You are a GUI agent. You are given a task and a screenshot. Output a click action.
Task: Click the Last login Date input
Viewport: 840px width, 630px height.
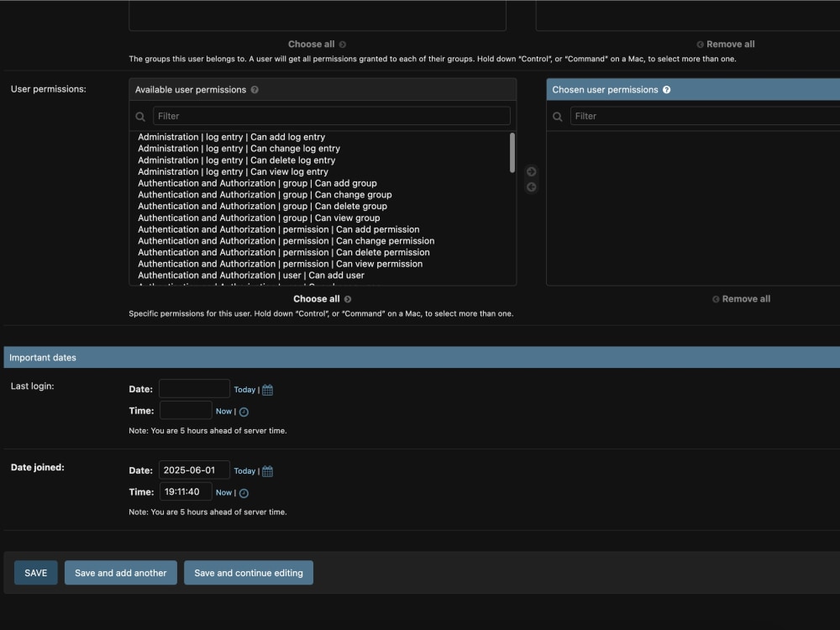click(x=195, y=389)
